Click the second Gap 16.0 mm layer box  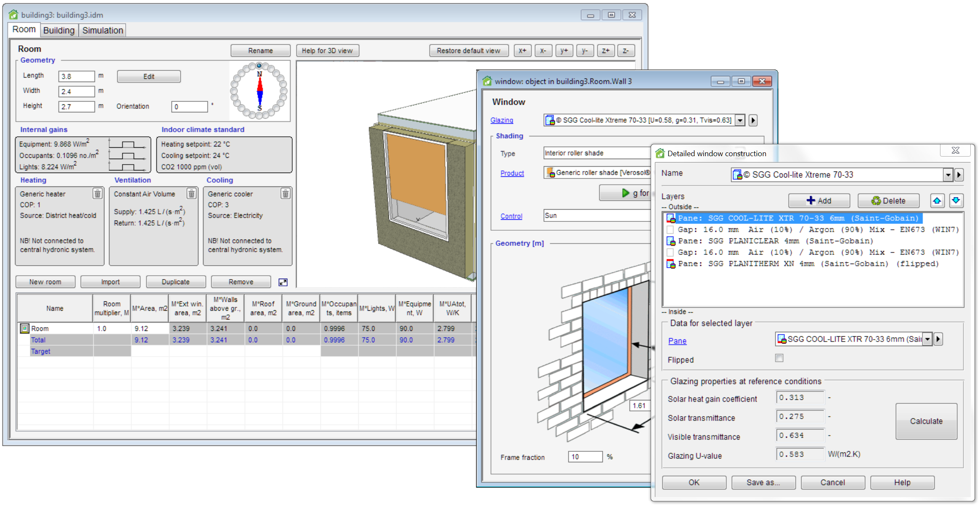coord(670,253)
